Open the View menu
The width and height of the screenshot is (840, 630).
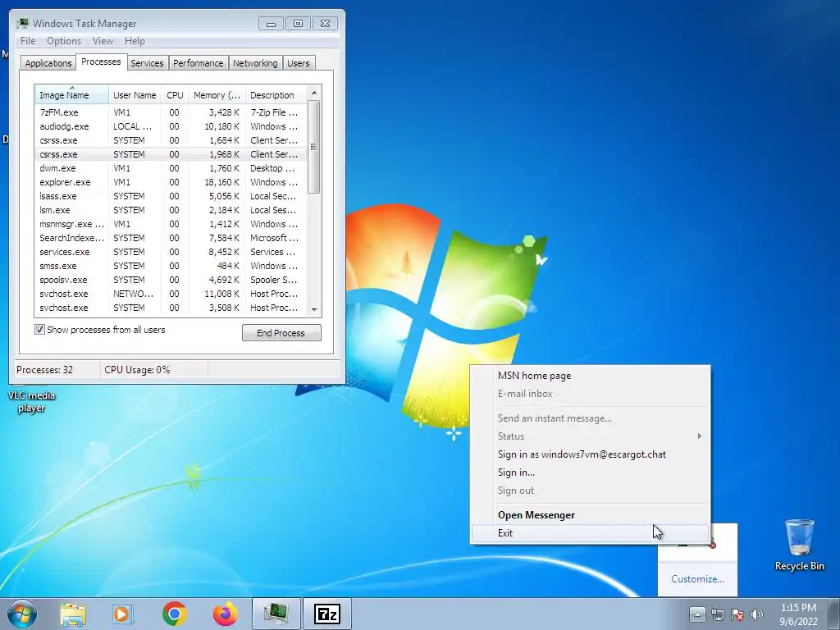(x=103, y=41)
